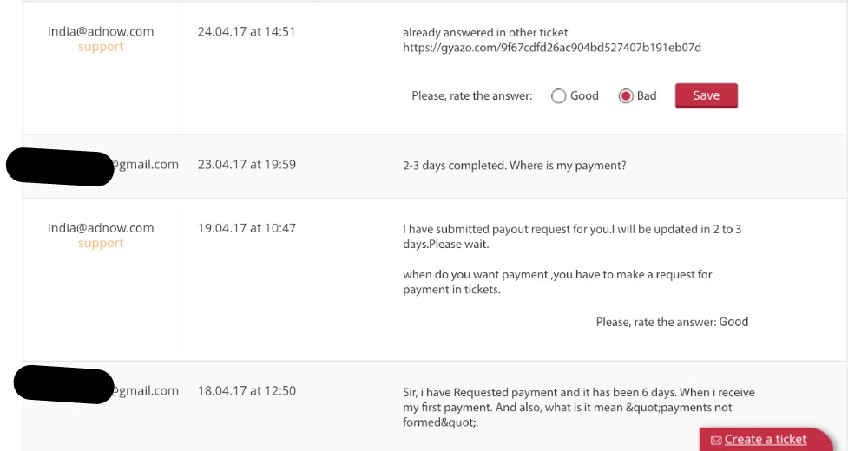Viewport: 868px width, 451px height.
Task: Click the envelope icon on Create a ticket
Action: click(x=716, y=440)
